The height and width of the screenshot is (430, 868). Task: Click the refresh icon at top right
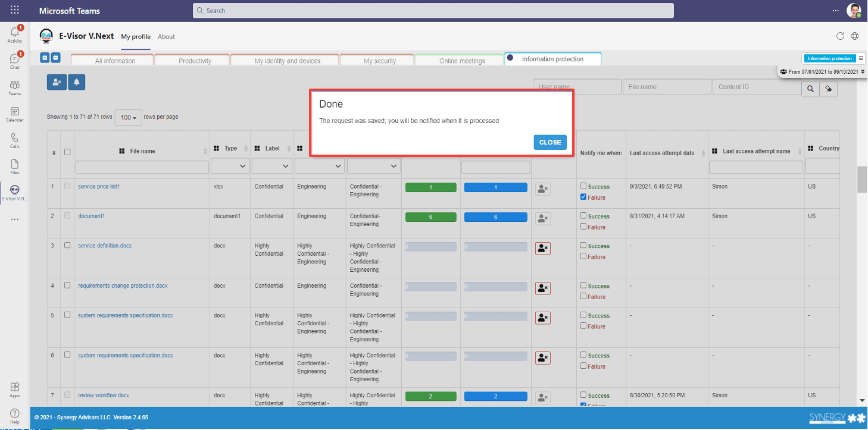(x=840, y=36)
